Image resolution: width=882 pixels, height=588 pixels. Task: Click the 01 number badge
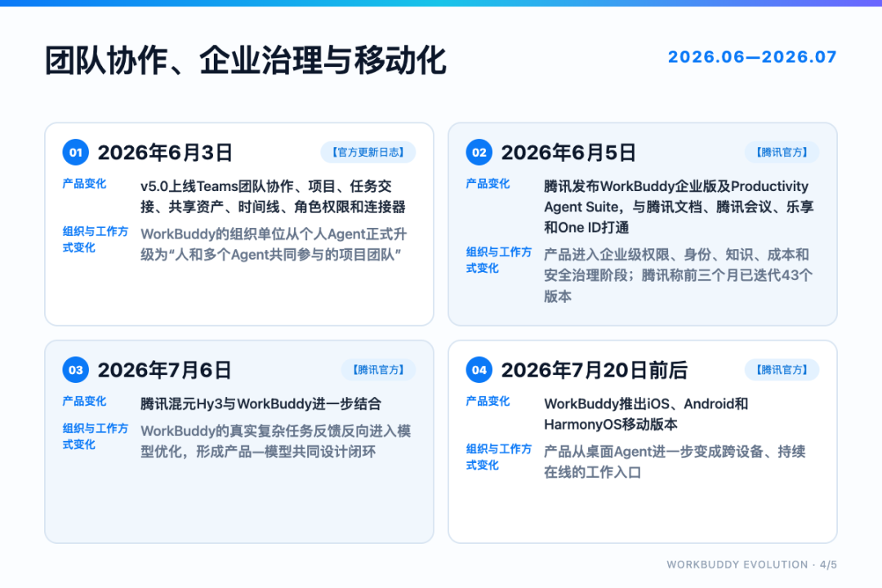(x=75, y=152)
